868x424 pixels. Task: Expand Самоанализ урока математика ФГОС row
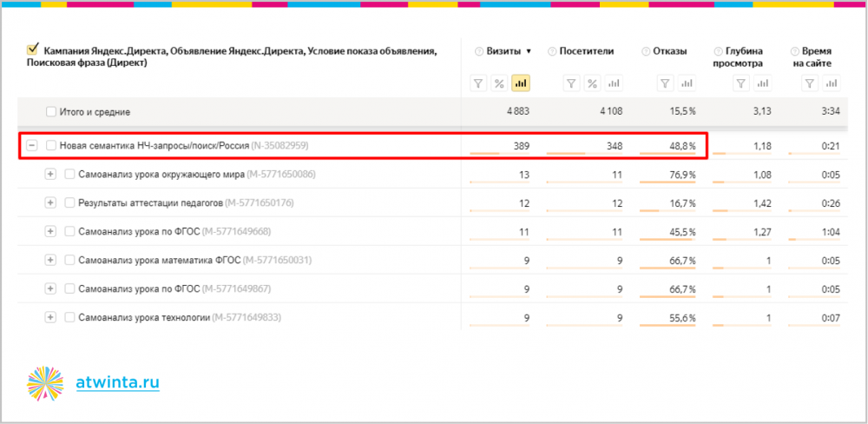pyautogui.click(x=50, y=260)
